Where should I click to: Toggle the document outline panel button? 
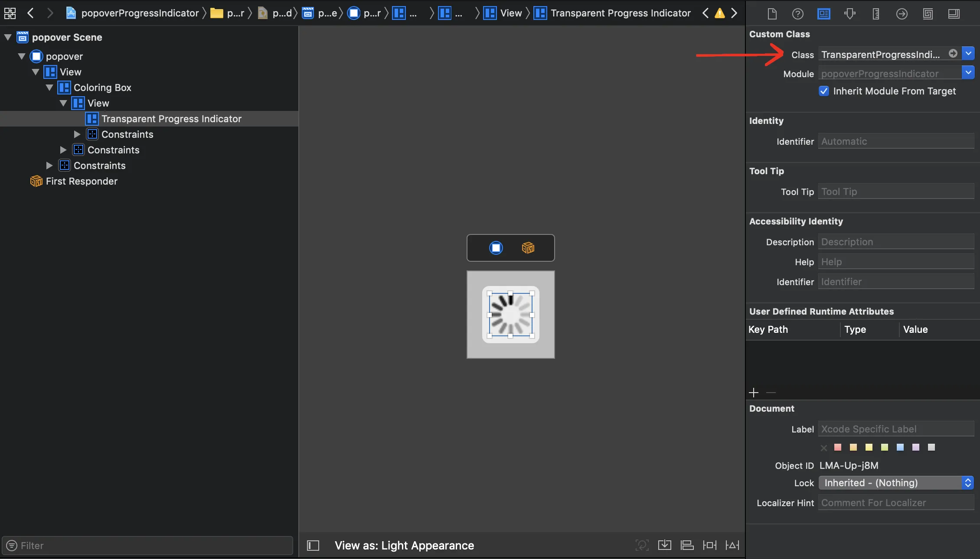point(313,545)
